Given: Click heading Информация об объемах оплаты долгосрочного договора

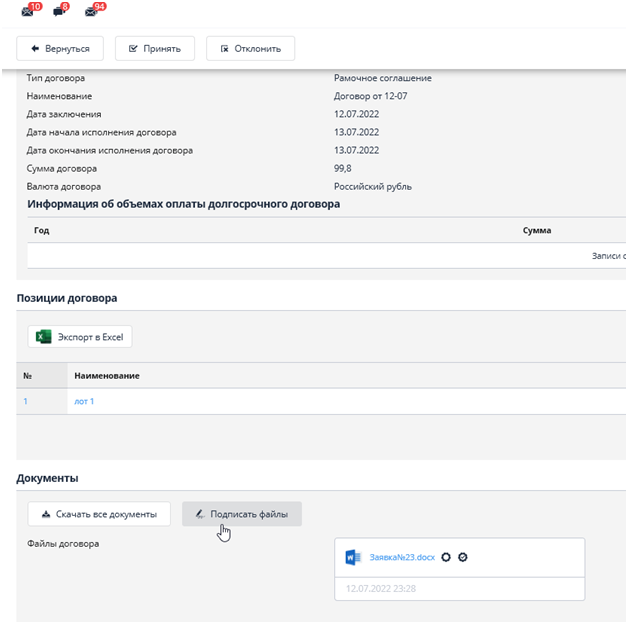Looking at the screenshot, I should [x=183, y=204].
